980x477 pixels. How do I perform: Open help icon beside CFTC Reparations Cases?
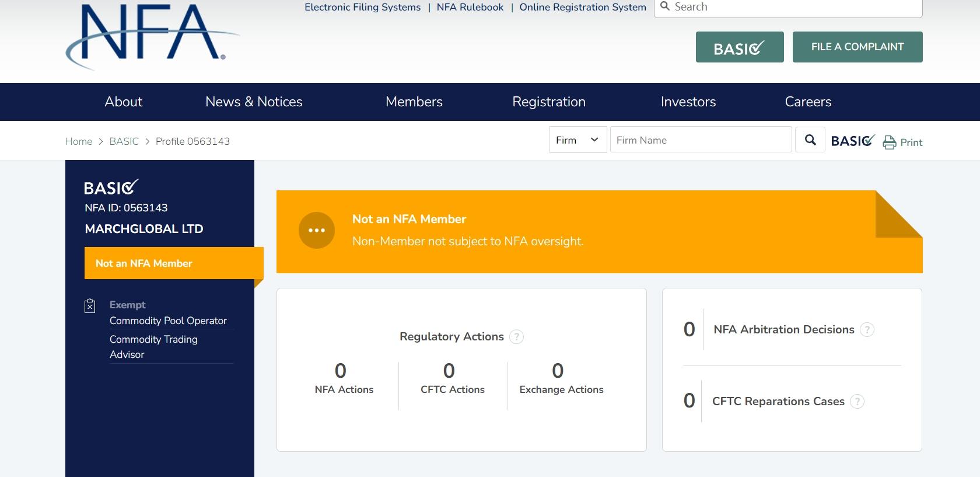(857, 402)
